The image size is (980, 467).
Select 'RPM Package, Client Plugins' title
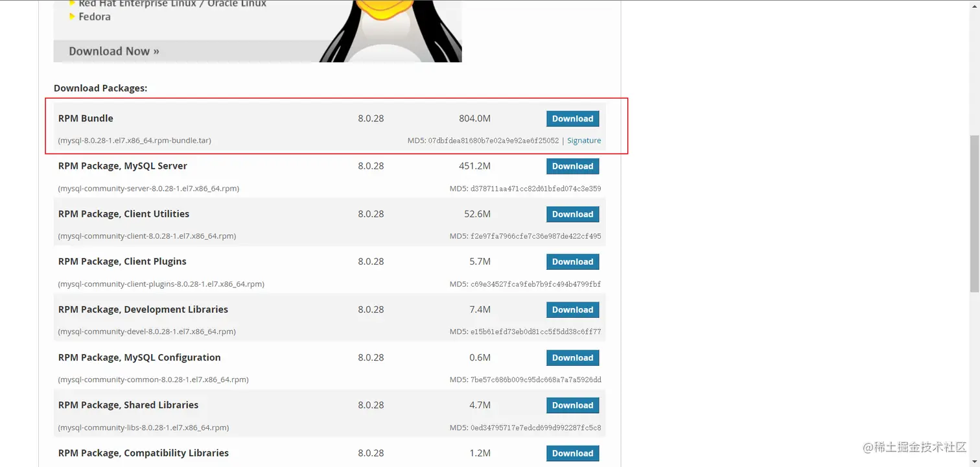[x=122, y=261]
